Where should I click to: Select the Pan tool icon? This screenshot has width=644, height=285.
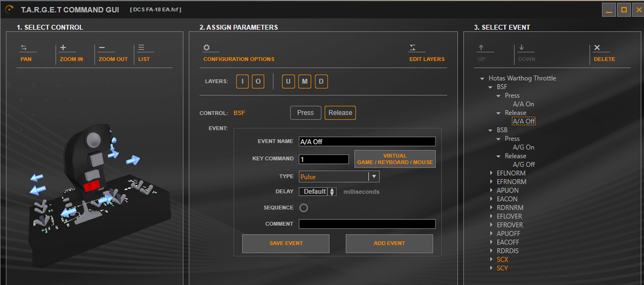click(23, 48)
